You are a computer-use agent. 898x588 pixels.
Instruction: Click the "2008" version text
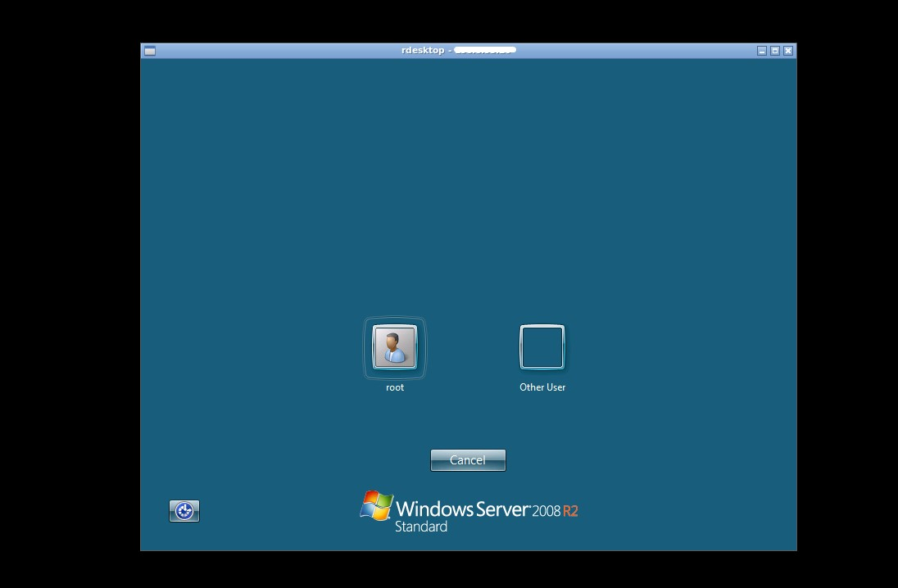pyautogui.click(x=547, y=511)
